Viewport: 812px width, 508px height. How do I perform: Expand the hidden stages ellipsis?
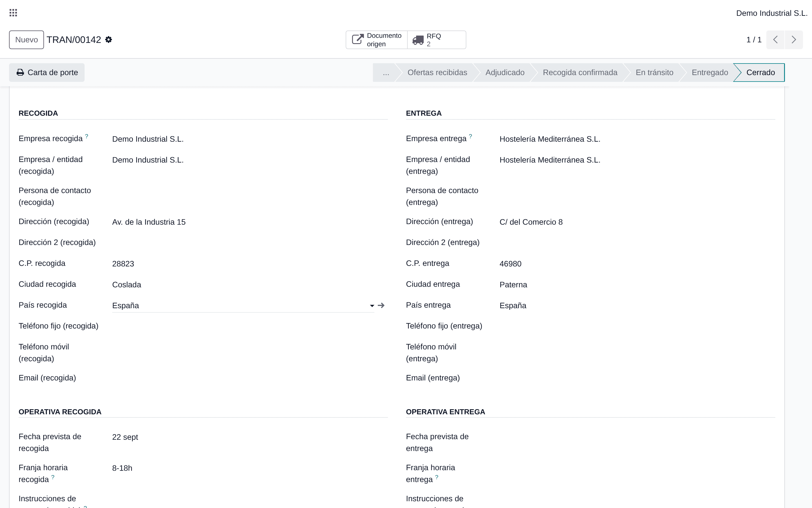click(386, 73)
